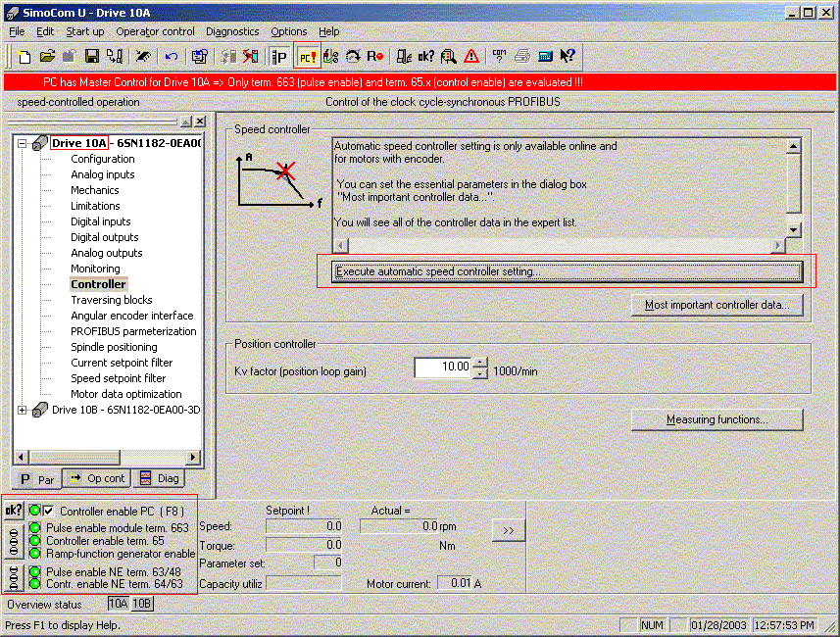Click the ok? button in enable panel
This screenshot has height=637, width=840.
point(14,511)
